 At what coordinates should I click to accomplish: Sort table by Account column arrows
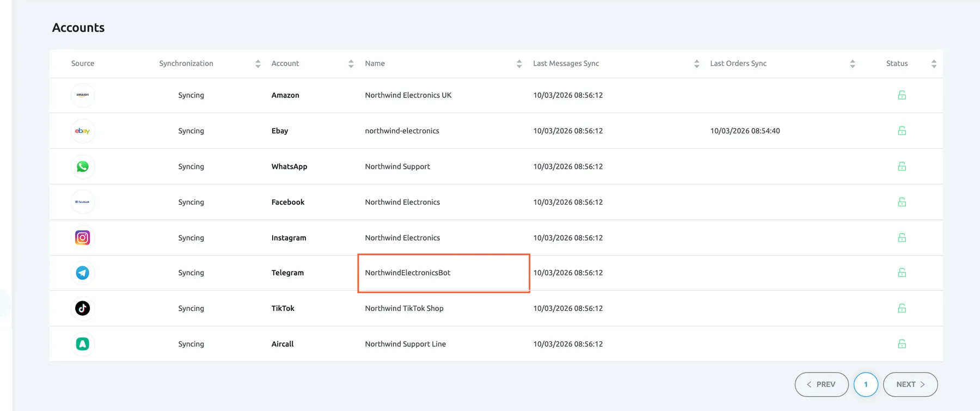[x=351, y=64]
